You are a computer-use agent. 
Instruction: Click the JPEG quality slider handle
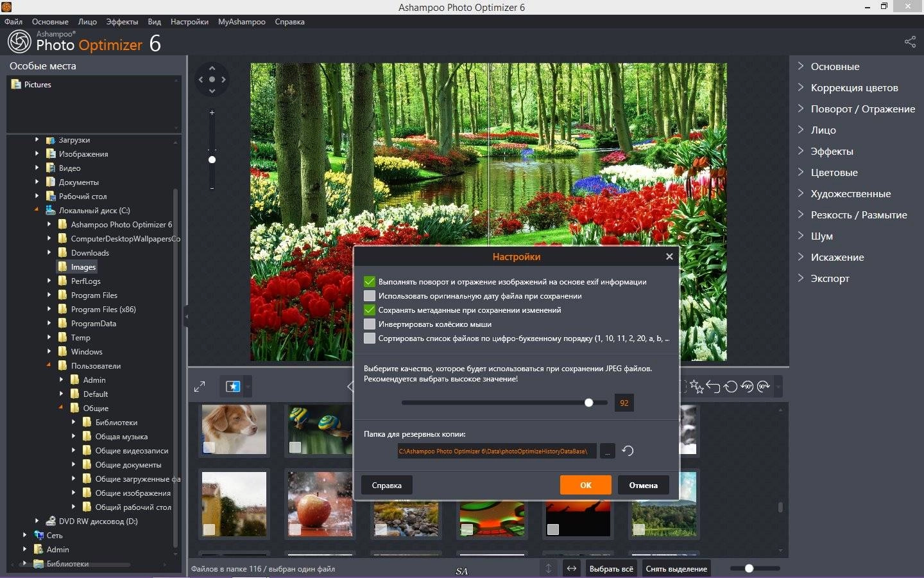[x=588, y=403]
